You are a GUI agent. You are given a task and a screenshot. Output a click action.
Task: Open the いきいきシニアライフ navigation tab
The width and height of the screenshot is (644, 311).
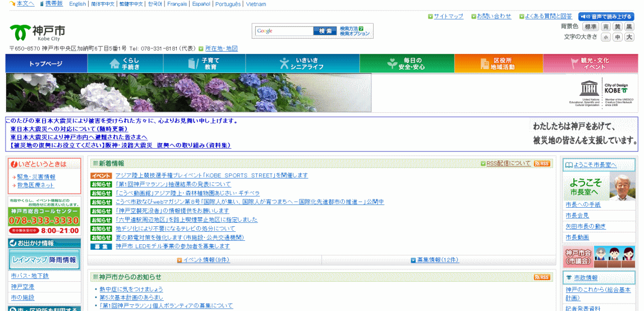[x=303, y=63]
